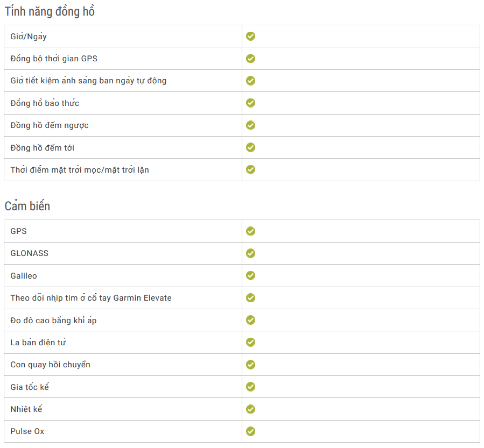Click the checkmark beside Đồng hồ đếm ngược
Viewport: 484px width, 448px height.
click(x=250, y=125)
